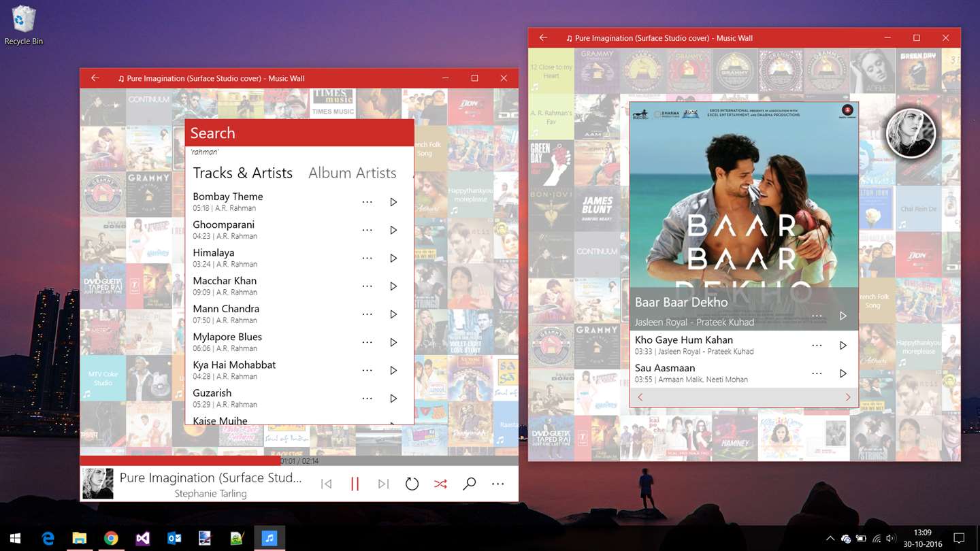980x551 pixels.
Task: Play the Baar Baar Dekho album
Action: (843, 316)
